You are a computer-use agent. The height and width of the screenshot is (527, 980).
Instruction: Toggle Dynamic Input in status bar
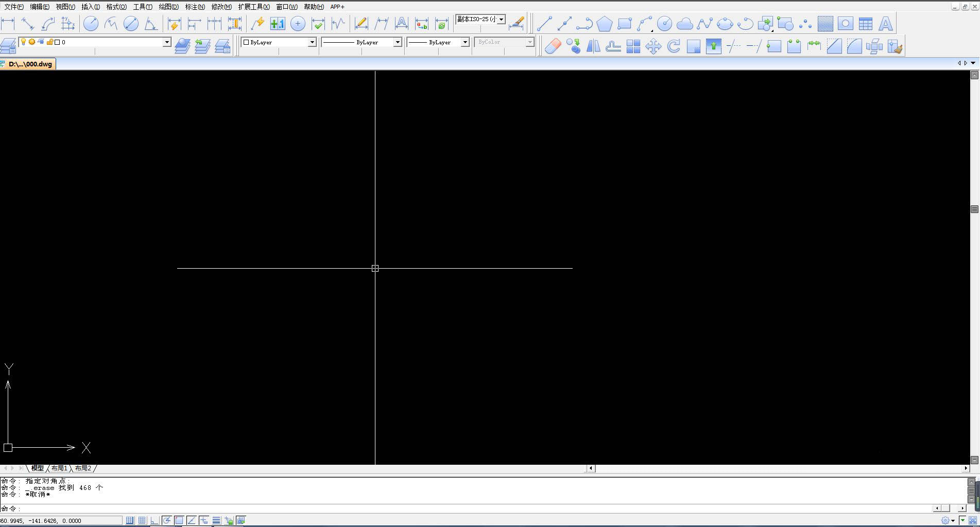204,520
